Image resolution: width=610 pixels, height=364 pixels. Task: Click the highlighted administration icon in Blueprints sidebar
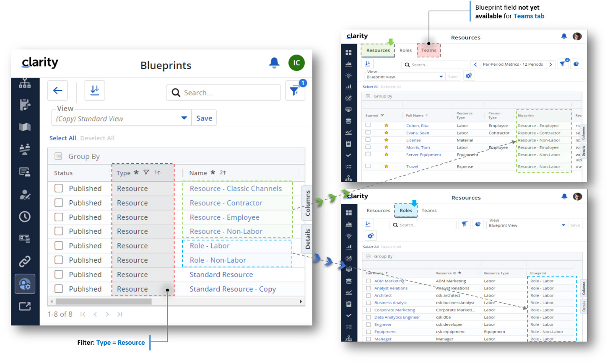pos(25,284)
